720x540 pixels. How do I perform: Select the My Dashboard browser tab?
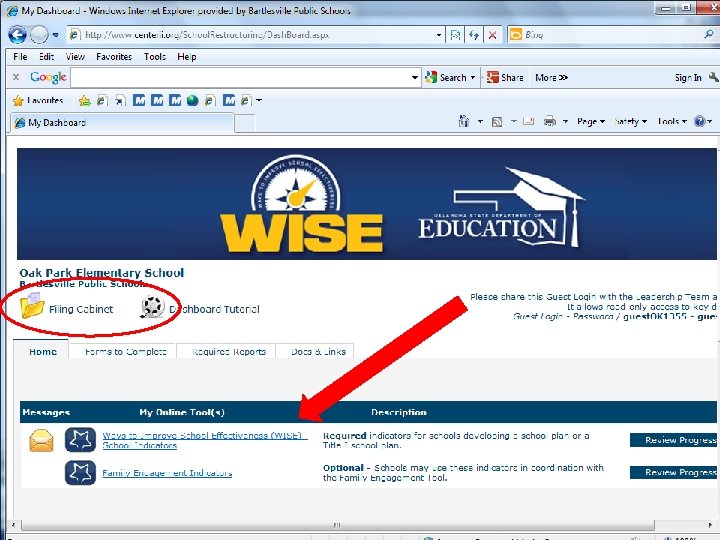click(x=122, y=123)
